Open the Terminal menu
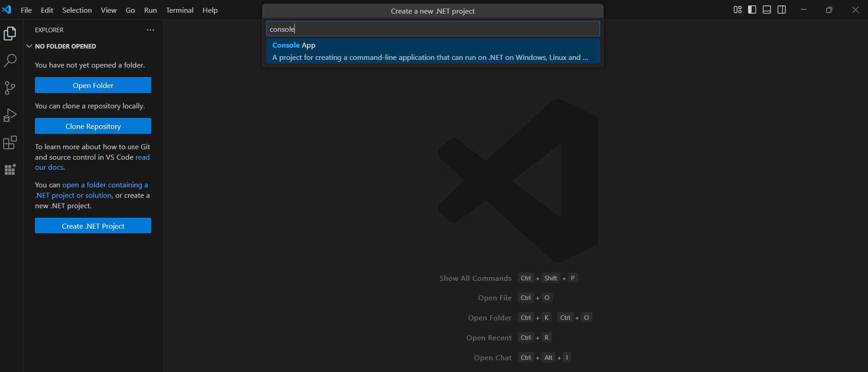 [179, 10]
